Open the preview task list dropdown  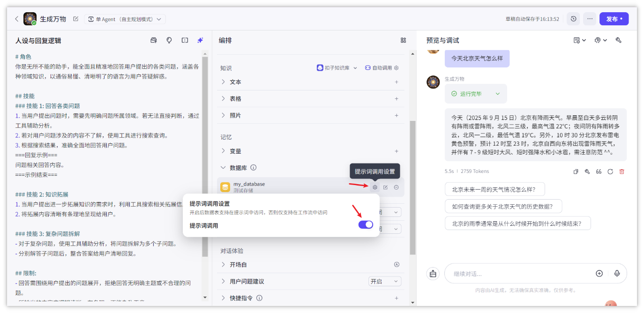coord(580,40)
